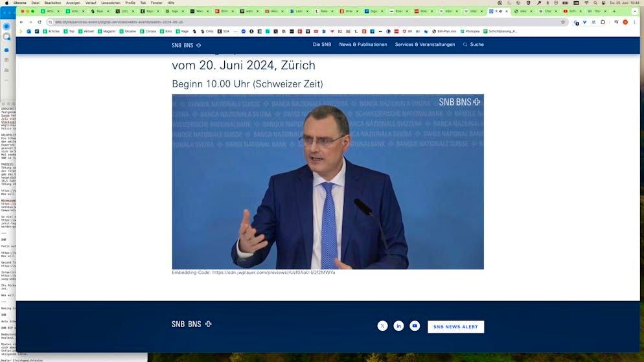Screen dimensions: 644x362
Task: Open Die SNB navigation item
Action: point(322,45)
